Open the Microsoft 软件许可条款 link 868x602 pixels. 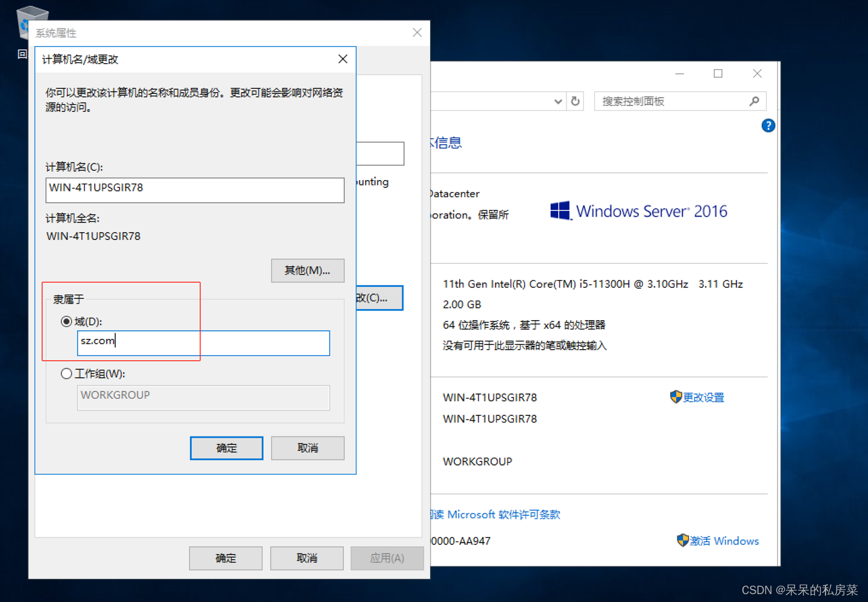click(x=496, y=514)
